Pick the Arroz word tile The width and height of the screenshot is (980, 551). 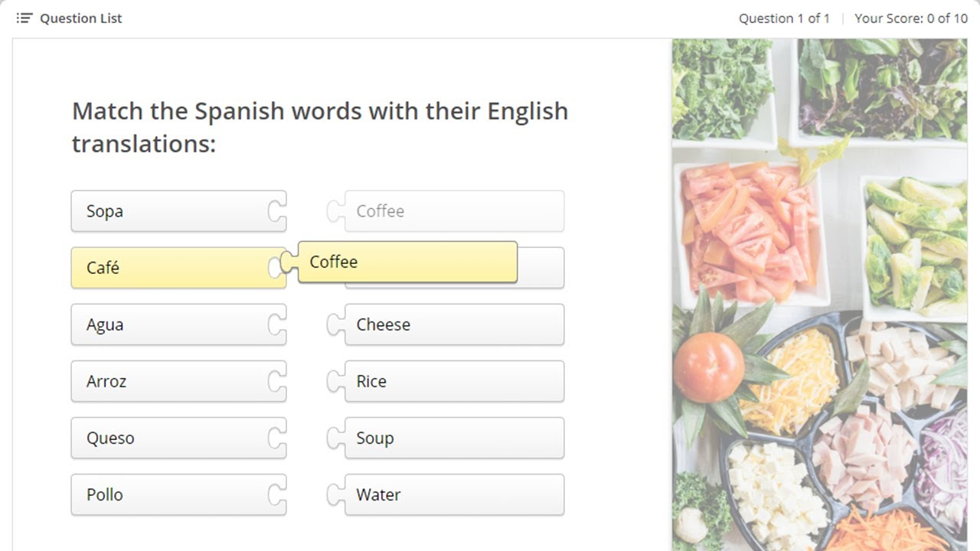(x=168, y=381)
